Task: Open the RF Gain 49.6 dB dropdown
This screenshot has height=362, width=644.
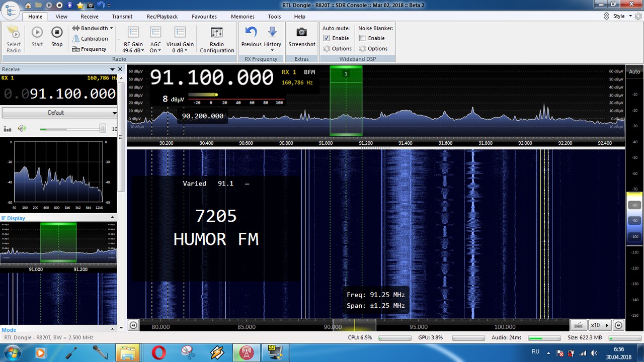Action: click(x=133, y=40)
